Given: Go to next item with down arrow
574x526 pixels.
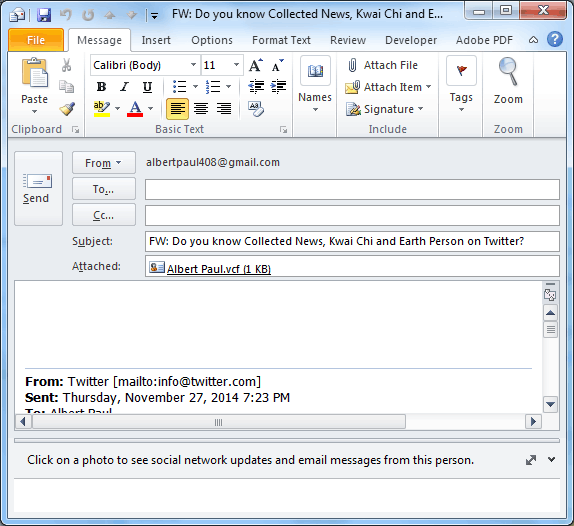Looking at the screenshot, I should pyautogui.click(x=132, y=15).
